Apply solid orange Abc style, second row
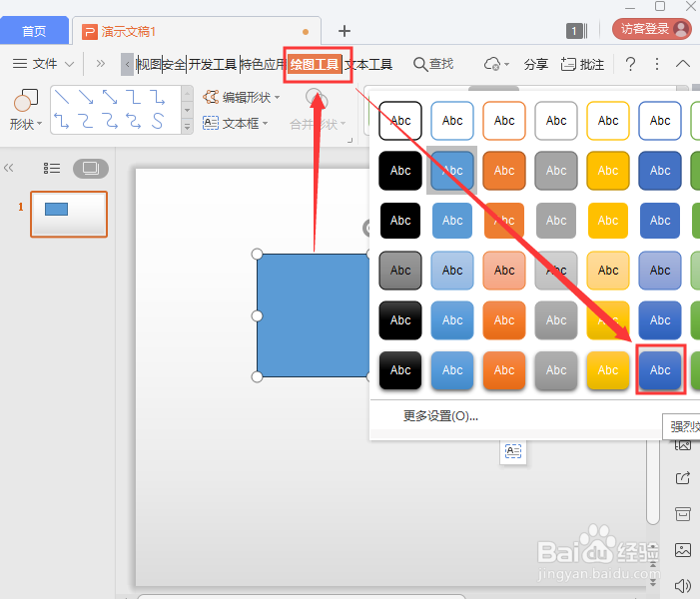The width and height of the screenshot is (700, 599). tap(504, 171)
